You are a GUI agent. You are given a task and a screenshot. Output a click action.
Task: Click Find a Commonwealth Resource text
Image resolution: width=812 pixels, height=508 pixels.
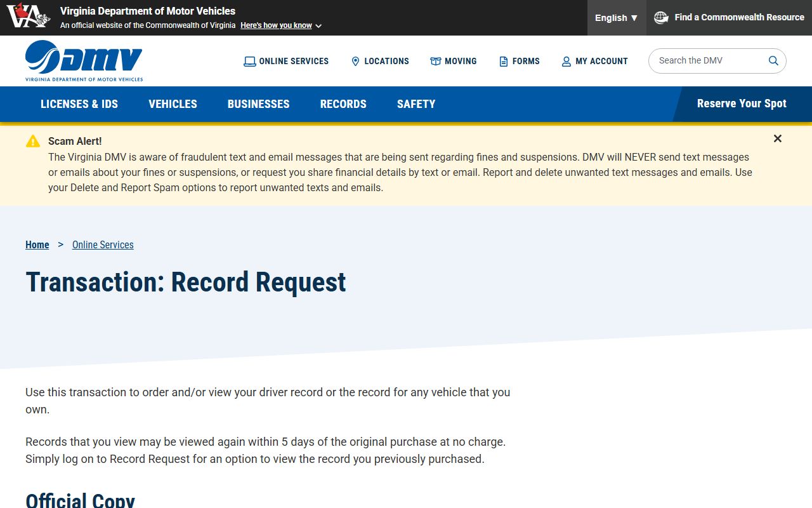(x=740, y=17)
